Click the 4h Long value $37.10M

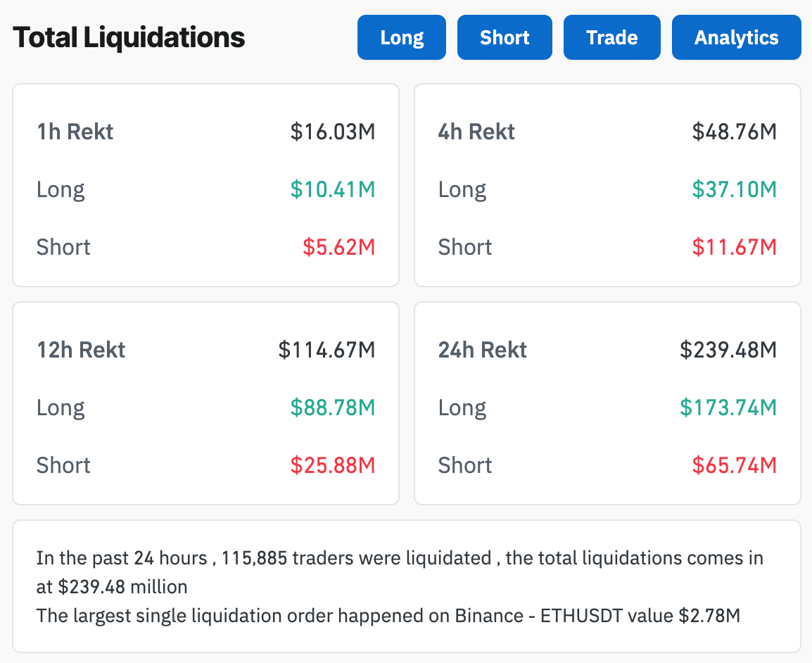[x=734, y=189]
